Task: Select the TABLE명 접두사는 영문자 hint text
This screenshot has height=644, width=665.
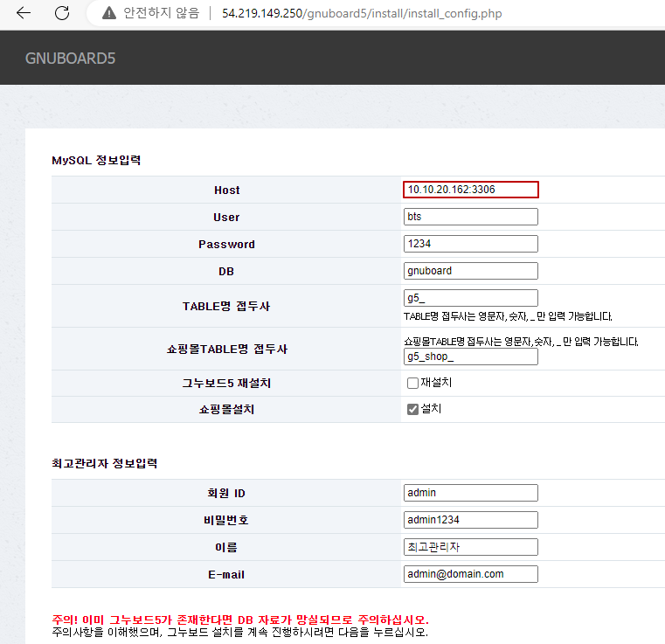Action: 508,316
